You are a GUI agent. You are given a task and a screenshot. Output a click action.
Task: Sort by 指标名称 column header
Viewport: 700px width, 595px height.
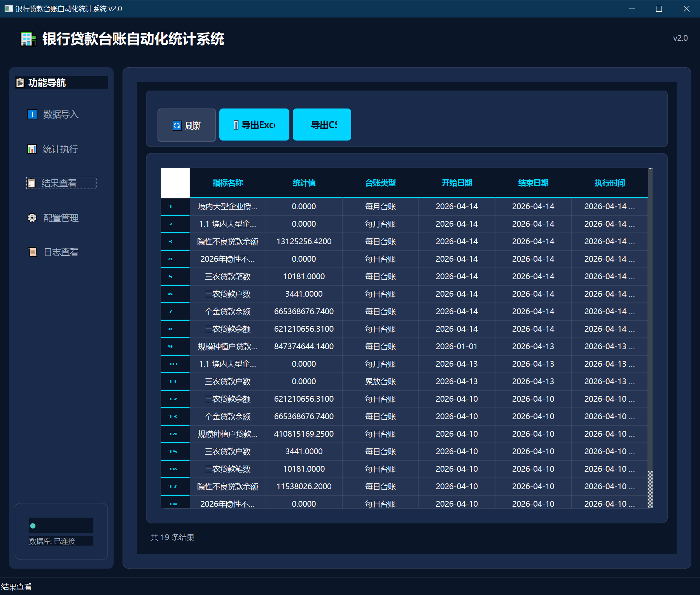click(x=227, y=183)
